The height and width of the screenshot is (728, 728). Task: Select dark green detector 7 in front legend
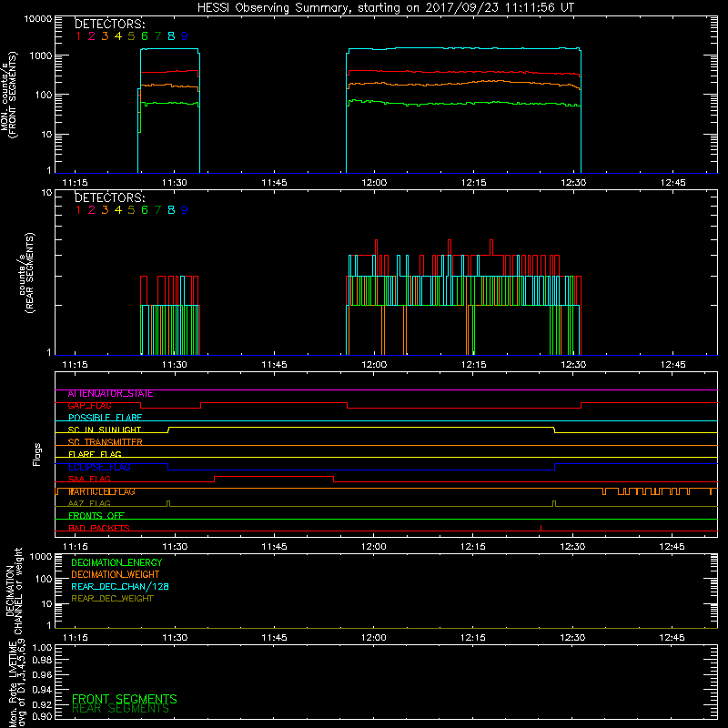(x=157, y=36)
